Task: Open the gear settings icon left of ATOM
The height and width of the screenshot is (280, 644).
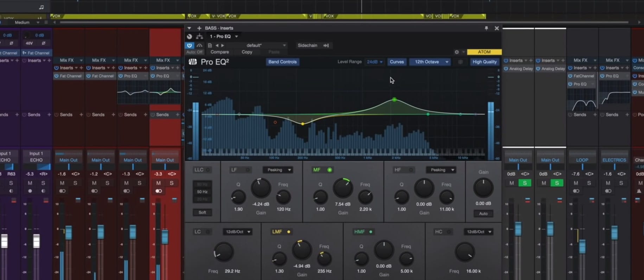Action: click(457, 52)
